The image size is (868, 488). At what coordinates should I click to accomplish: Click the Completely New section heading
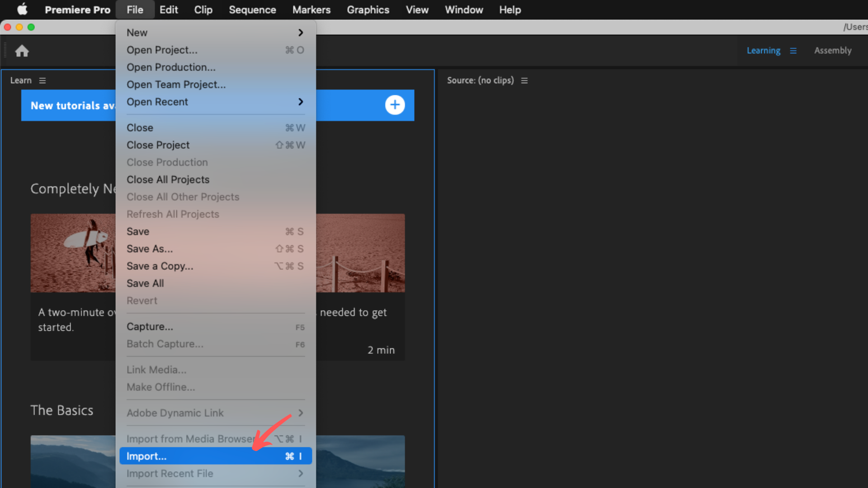pos(73,189)
